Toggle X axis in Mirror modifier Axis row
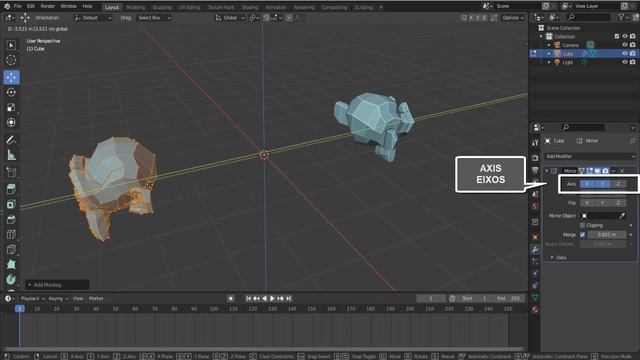Image resolution: width=640 pixels, height=360 pixels. tap(587, 184)
